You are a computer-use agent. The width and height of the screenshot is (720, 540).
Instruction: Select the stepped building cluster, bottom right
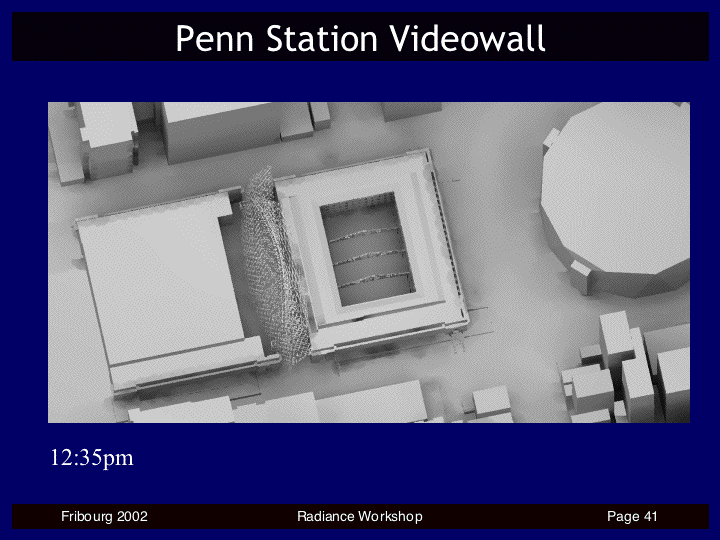pyautogui.click(x=625, y=370)
